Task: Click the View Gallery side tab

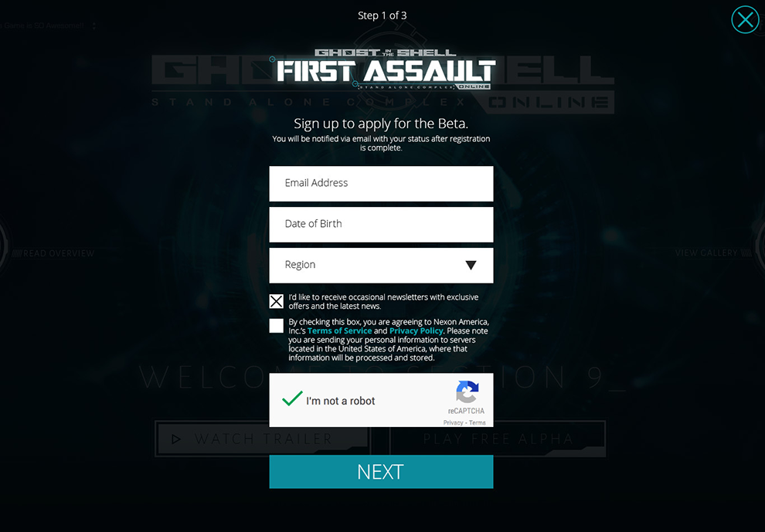Action: [x=712, y=252]
